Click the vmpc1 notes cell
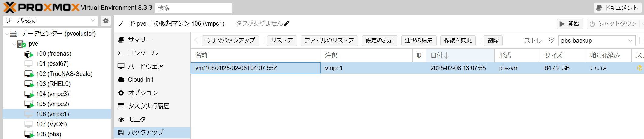644x139 pixels. tap(366, 68)
